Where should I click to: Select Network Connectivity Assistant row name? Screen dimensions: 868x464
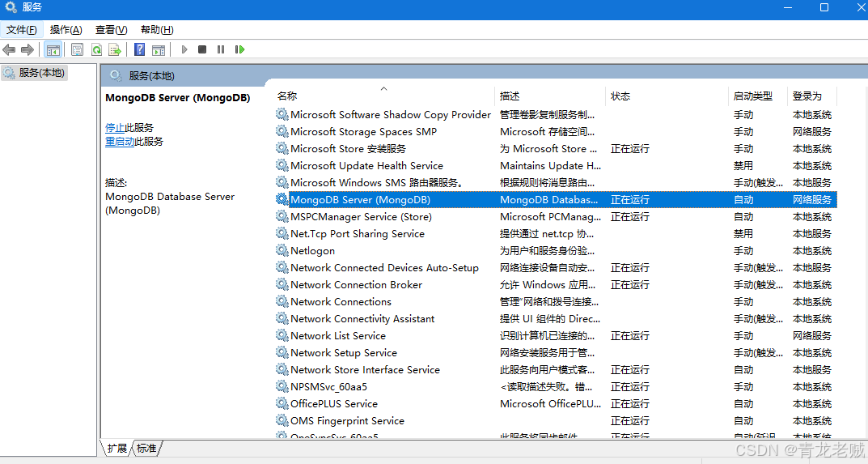362,319
